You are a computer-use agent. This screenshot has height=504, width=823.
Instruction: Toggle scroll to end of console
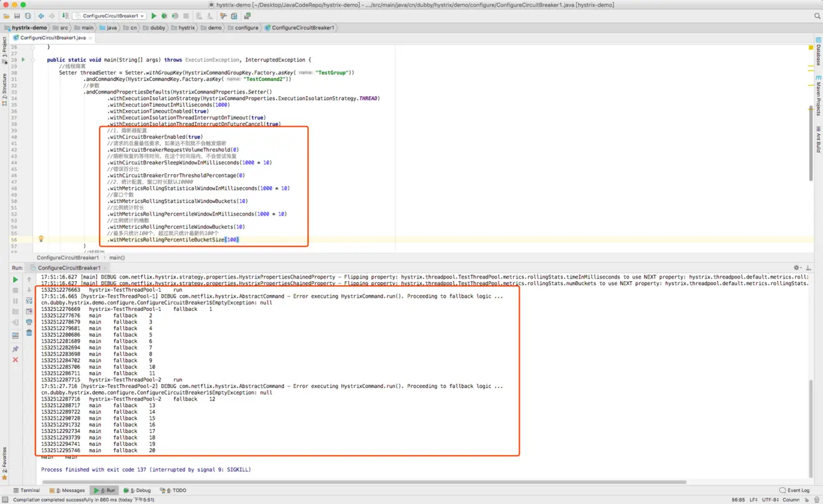(x=29, y=311)
